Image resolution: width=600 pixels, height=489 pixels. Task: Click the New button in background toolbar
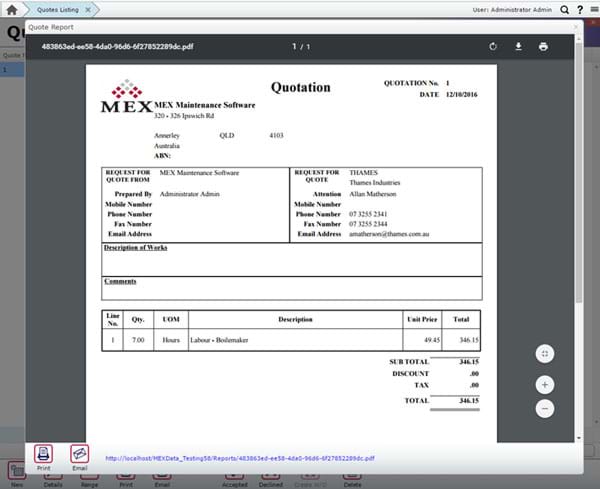click(x=17, y=474)
